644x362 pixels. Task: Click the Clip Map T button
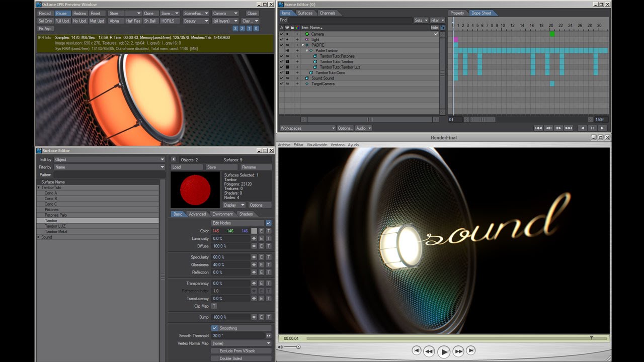click(x=214, y=306)
